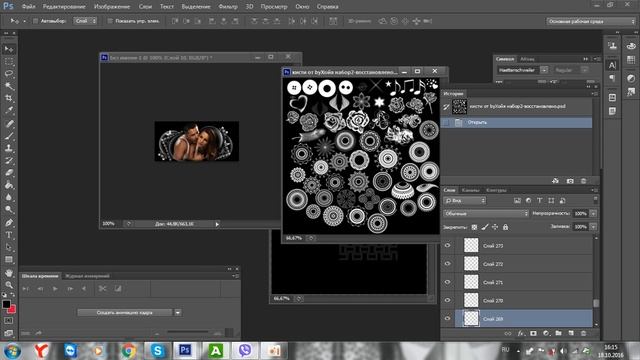Viewport: 640px width, 360px height.
Task: Select the Paint Bucket tool
Action: (x=9, y=185)
